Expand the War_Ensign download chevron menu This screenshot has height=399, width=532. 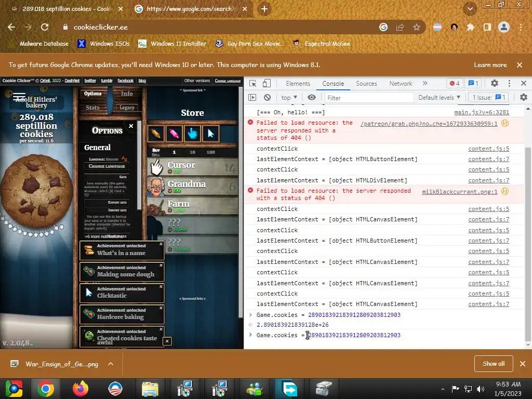pos(110,364)
